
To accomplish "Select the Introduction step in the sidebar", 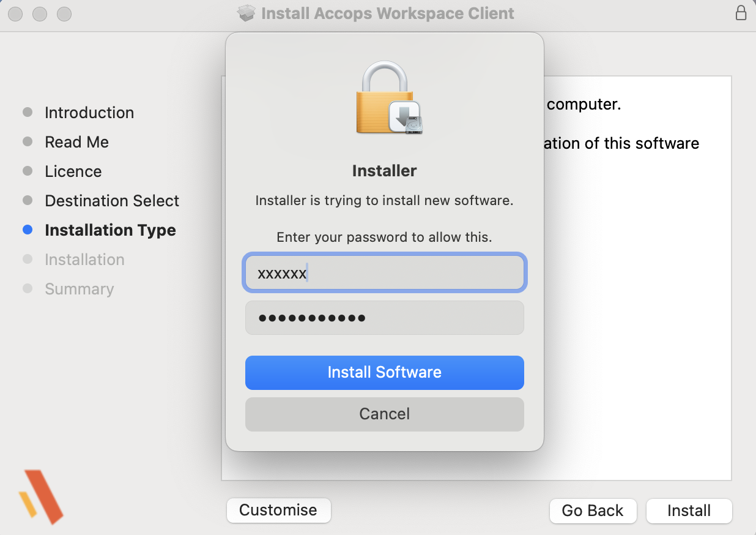I will [89, 113].
